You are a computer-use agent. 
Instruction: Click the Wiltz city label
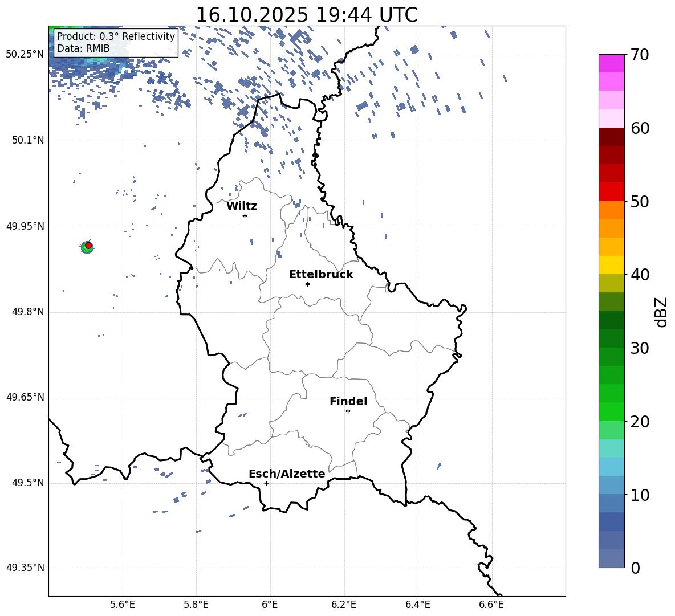242,206
